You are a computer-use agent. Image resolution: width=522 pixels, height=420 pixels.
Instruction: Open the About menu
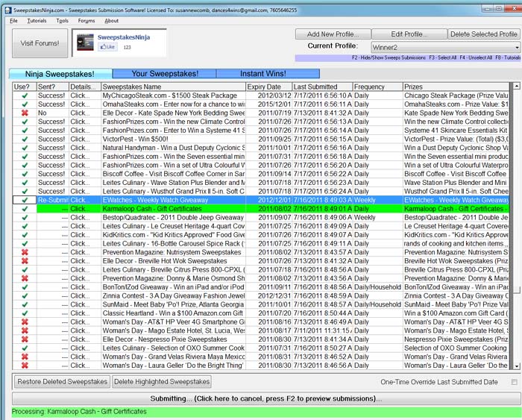pos(112,21)
